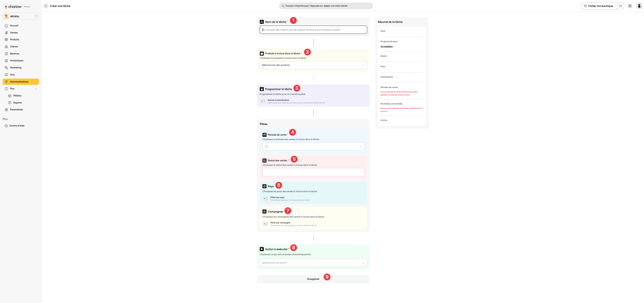This screenshot has height=303, width=644.
Task: Click the Paramètres gear icon
Action: point(7,110)
